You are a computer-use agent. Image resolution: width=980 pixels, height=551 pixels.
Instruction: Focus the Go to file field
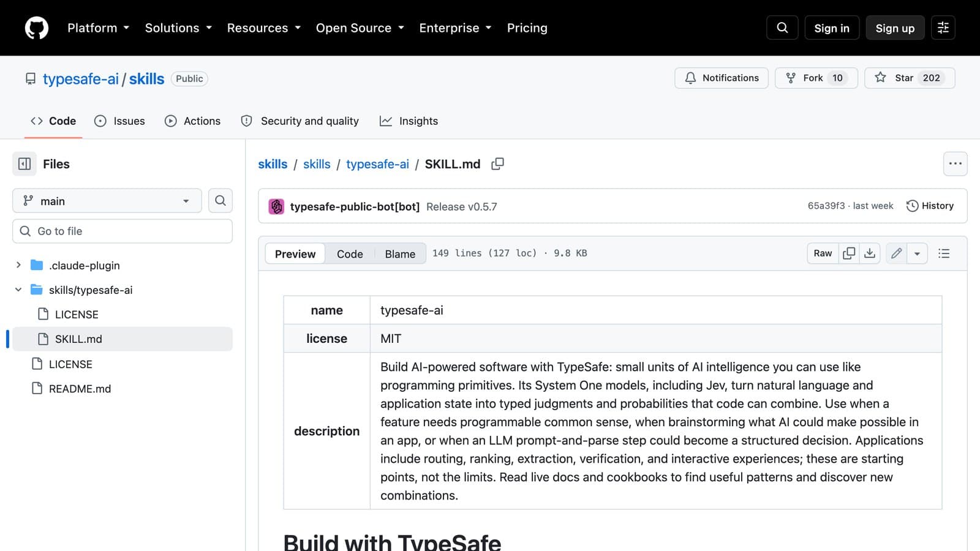tap(123, 231)
